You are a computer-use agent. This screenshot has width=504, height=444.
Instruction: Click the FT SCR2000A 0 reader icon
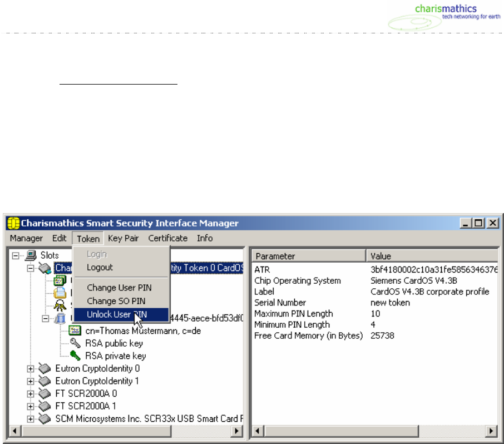pos(45,393)
